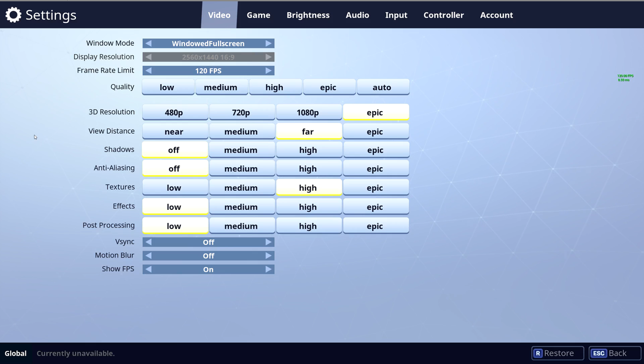Click the Global label in the status bar
This screenshot has height=364, width=644.
coord(16,353)
